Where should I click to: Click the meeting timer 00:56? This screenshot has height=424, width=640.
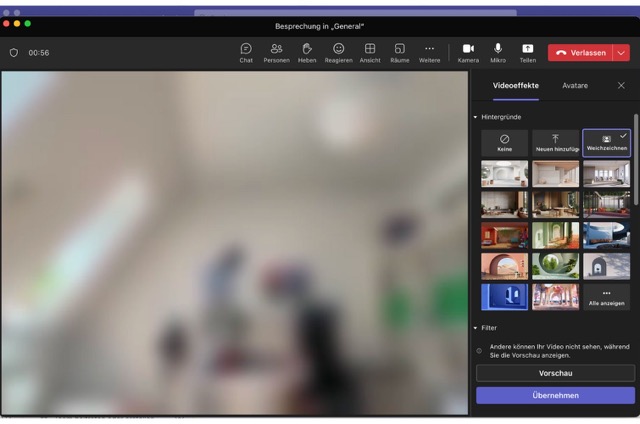pyautogui.click(x=39, y=53)
